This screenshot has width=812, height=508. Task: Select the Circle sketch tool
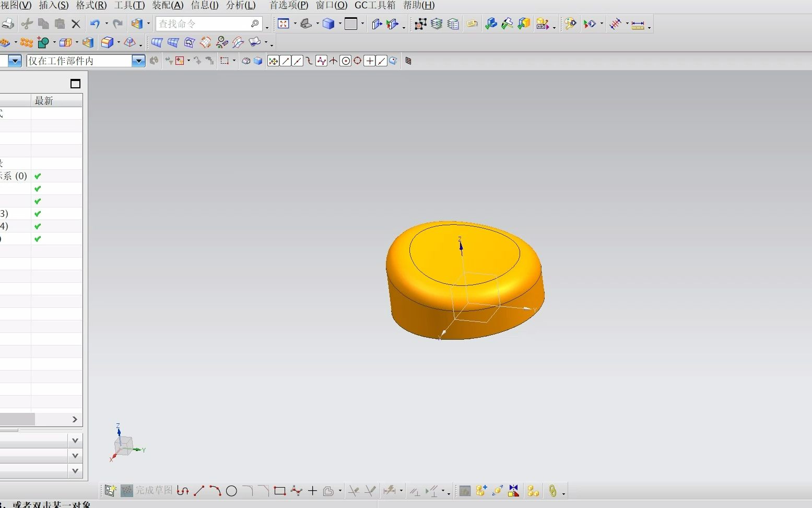(x=231, y=491)
